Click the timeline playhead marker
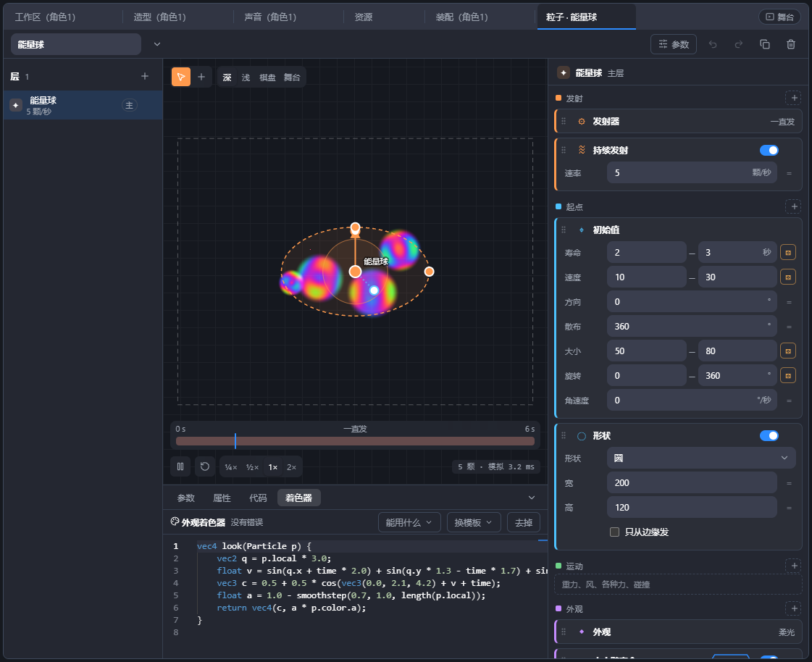This screenshot has height=662, width=812. [x=235, y=441]
